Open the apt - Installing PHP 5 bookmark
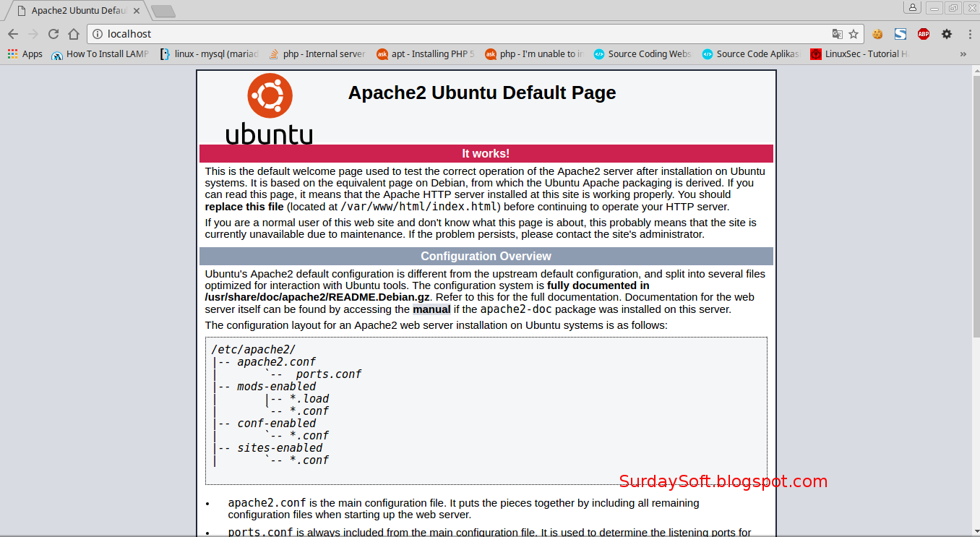Screen dimensions: 980x537 point(426,54)
